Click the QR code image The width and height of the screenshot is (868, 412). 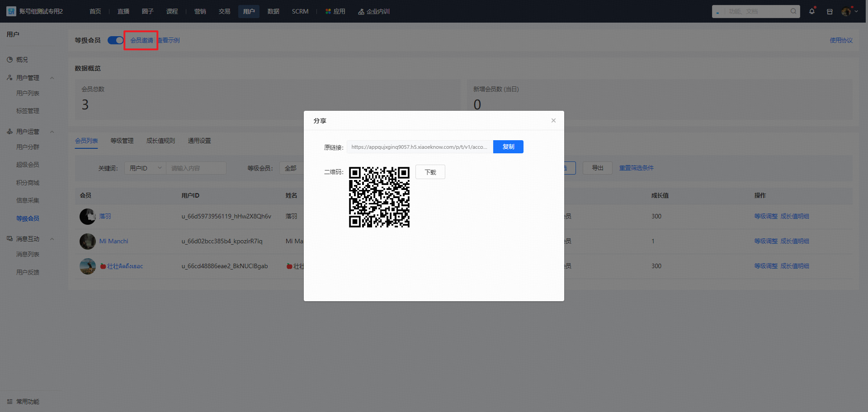tap(379, 197)
